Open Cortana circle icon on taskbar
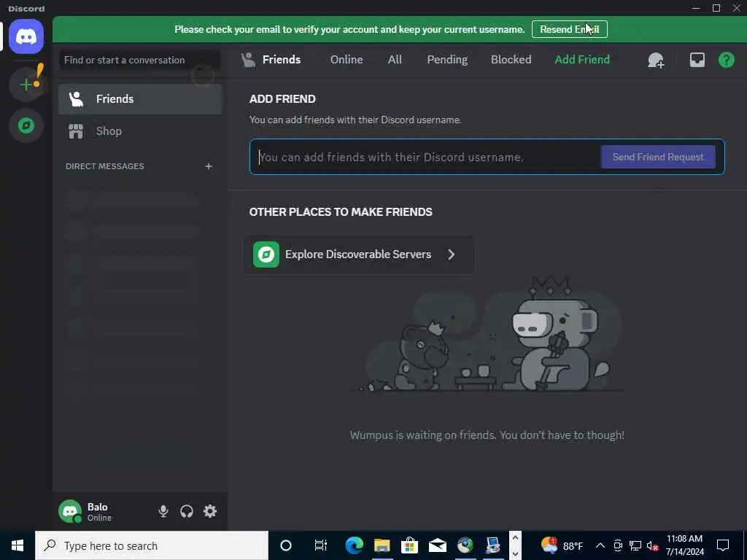 pyautogui.click(x=286, y=545)
